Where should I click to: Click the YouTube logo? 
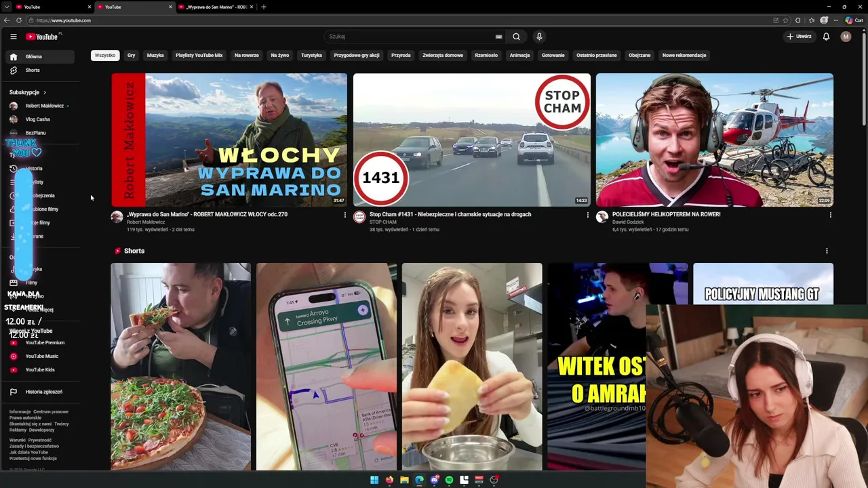coord(42,37)
